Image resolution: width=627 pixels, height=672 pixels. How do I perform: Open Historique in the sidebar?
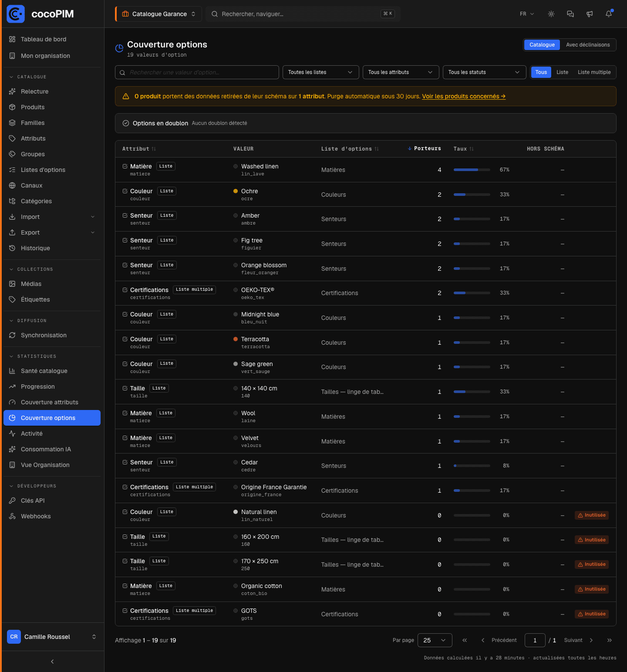(x=52, y=248)
